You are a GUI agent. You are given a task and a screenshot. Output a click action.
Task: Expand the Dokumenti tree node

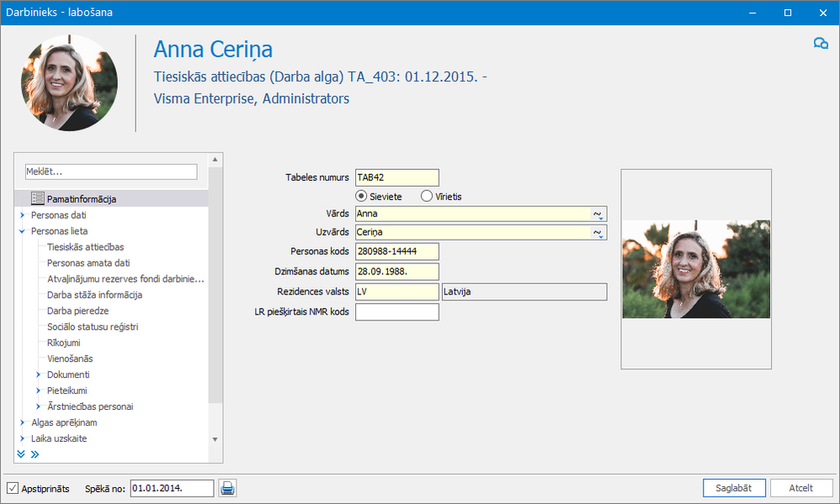[38, 374]
